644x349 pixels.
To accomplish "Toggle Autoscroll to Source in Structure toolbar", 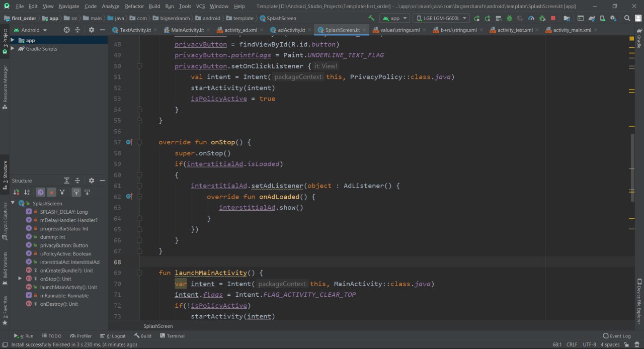I will coord(76,192).
